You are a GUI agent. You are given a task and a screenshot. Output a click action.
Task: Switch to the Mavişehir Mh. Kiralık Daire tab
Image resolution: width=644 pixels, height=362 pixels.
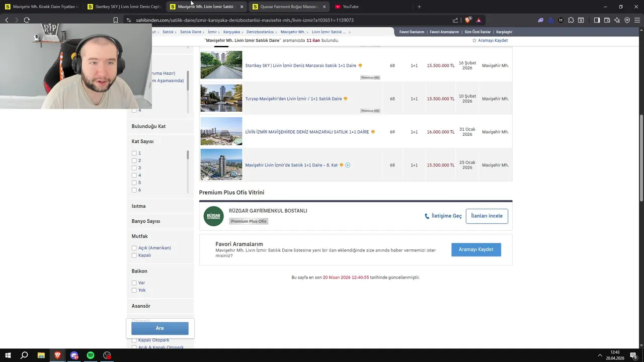pos(41,7)
